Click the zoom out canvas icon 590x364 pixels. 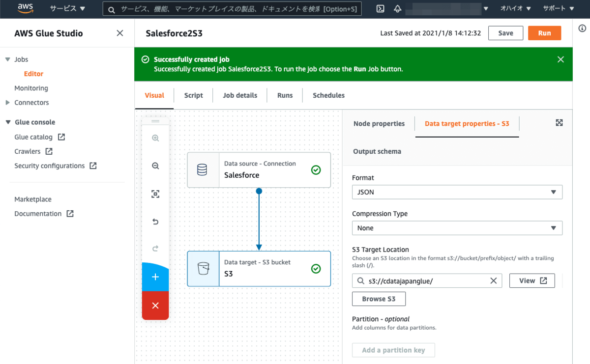coord(155,167)
